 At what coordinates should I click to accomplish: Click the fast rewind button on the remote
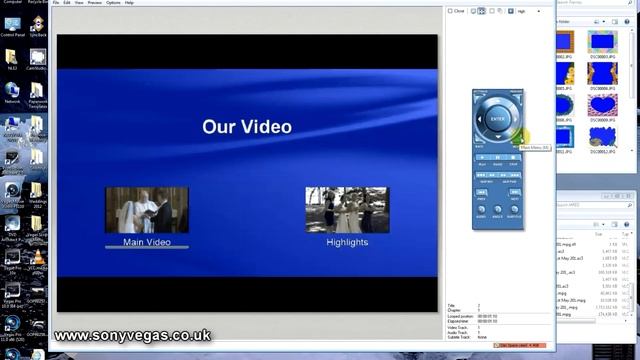point(481,175)
